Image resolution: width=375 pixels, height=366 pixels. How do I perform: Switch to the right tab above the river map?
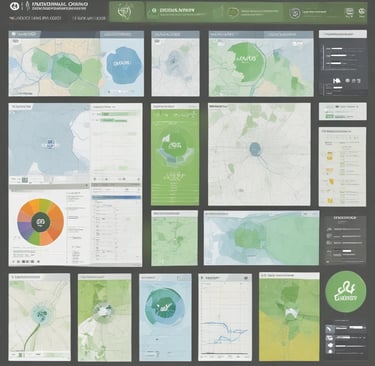288,34
